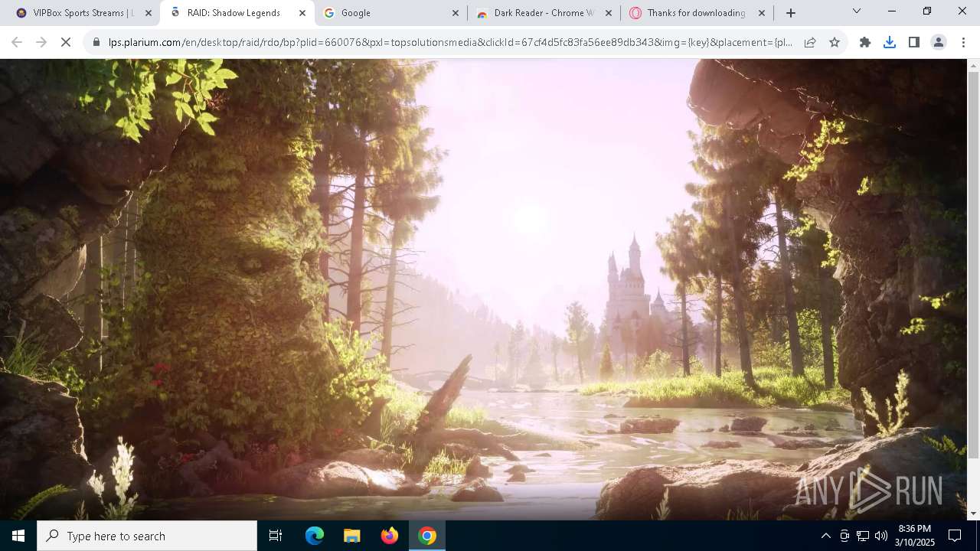Viewport: 980px width, 551px height.
Task: Close the Google tab
Action: (456, 13)
